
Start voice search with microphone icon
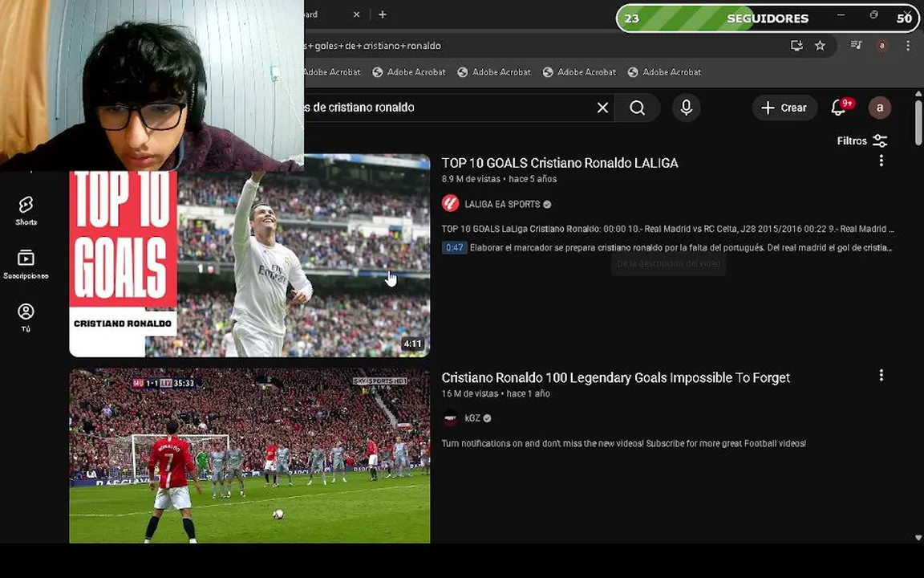point(686,108)
